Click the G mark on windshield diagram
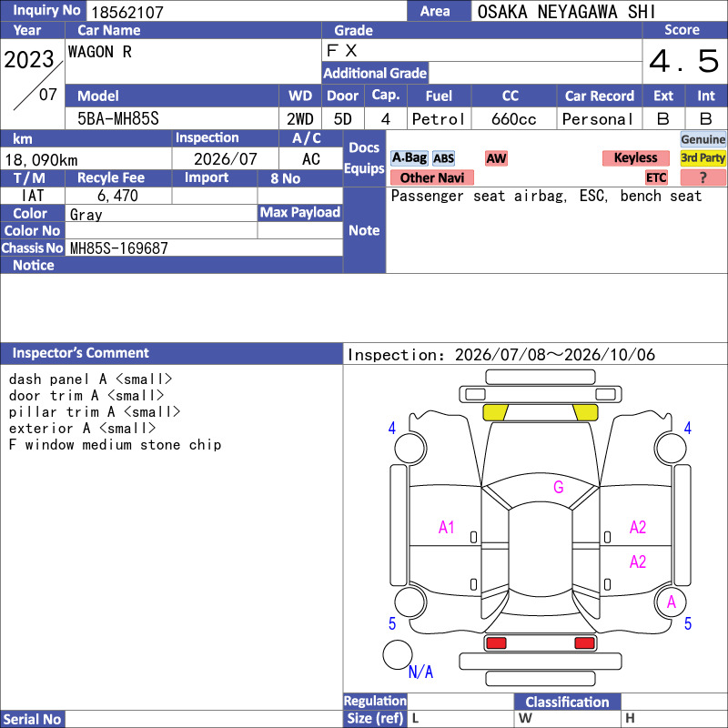The height and width of the screenshot is (728, 728). 558,487
